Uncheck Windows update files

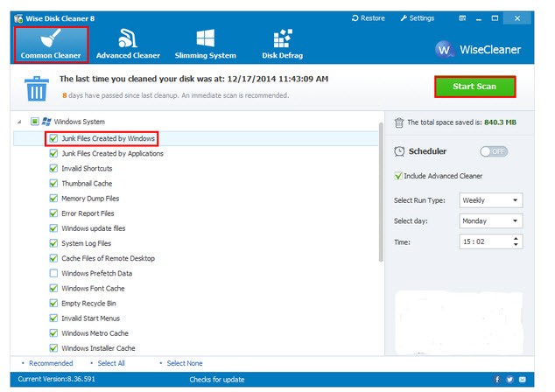coord(53,228)
